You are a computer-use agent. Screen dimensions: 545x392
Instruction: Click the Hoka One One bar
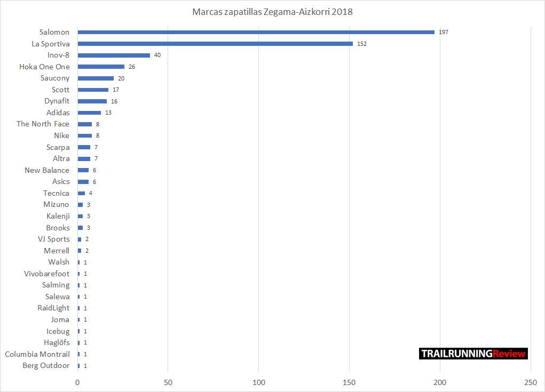101,67
